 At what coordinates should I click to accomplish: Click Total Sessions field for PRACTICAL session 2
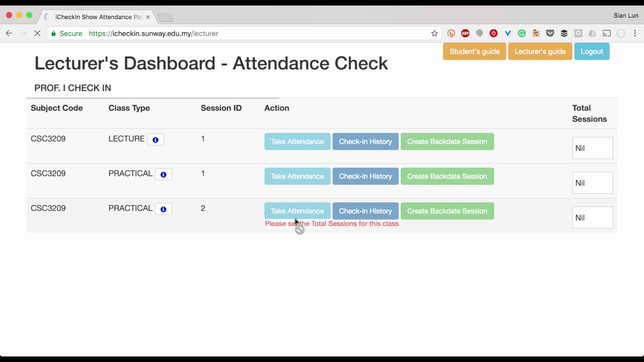[593, 218]
